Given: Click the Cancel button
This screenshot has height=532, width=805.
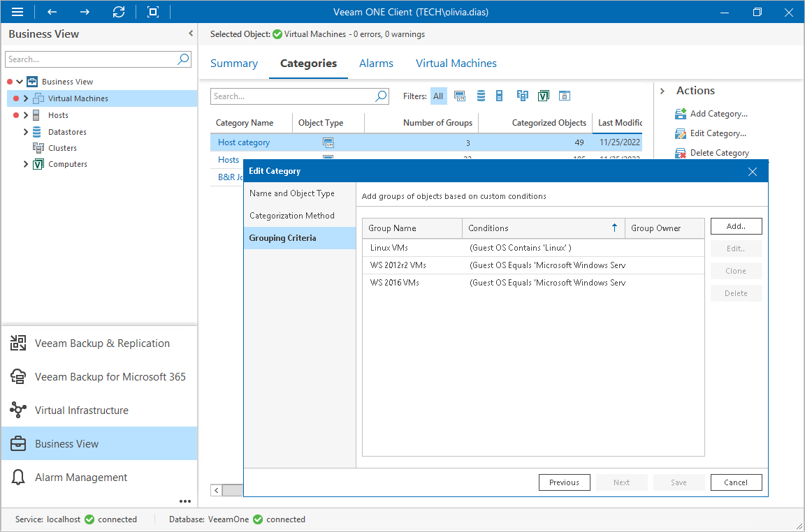Looking at the screenshot, I should [x=736, y=482].
